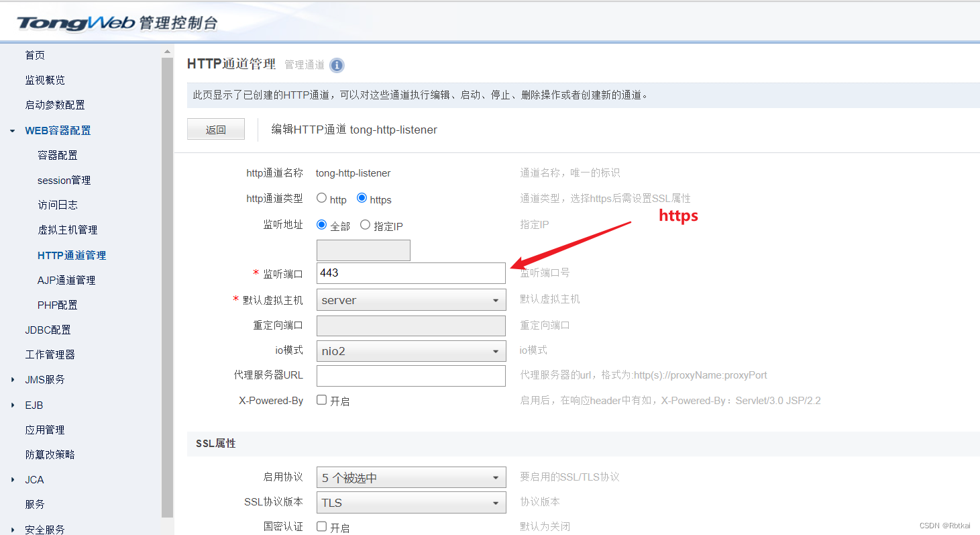The width and height of the screenshot is (980, 535).
Task: Click the TongWeb 管理控制台 logo
Action: pyautogui.click(x=118, y=23)
